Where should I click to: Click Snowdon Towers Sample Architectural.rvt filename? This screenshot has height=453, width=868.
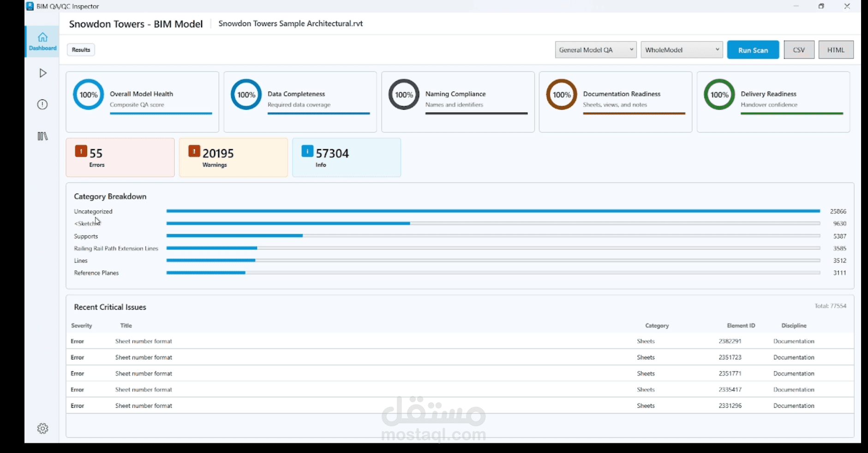(x=291, y=24)
